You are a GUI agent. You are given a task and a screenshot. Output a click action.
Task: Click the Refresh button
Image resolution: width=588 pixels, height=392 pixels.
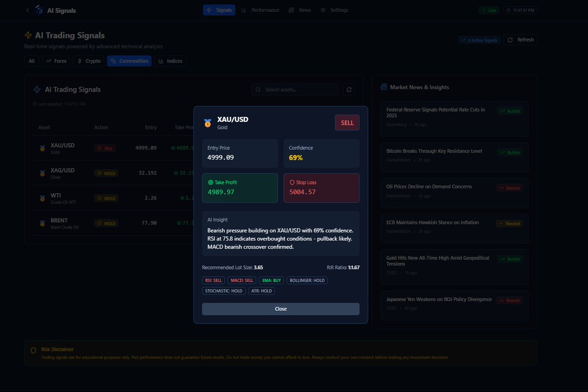coord(520,40)
